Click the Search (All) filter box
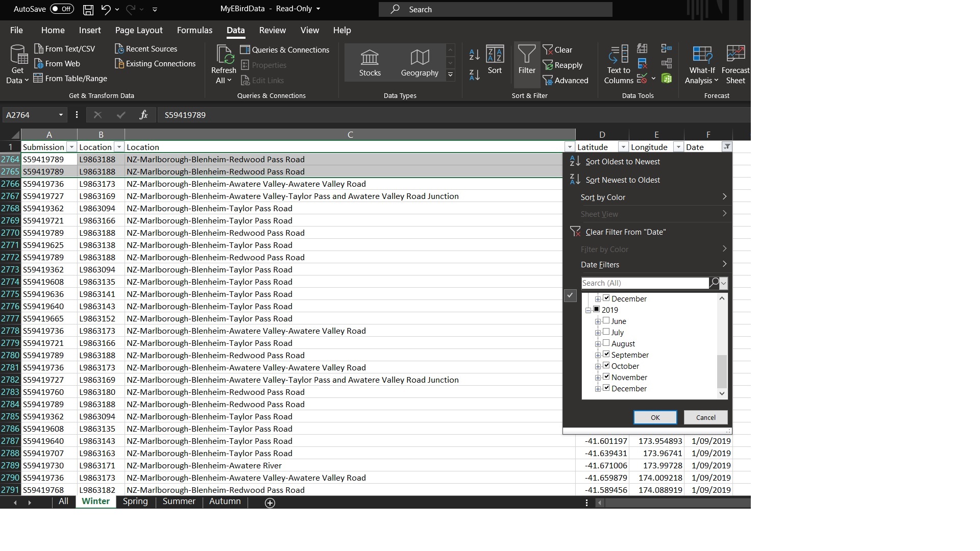This screenshot has width=980, height=551. [645, 283]
